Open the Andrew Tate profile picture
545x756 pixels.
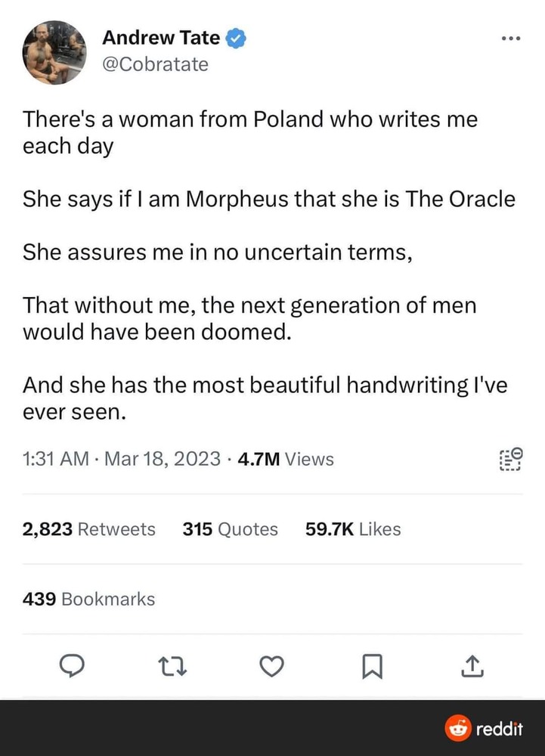(x=54, y=53)
